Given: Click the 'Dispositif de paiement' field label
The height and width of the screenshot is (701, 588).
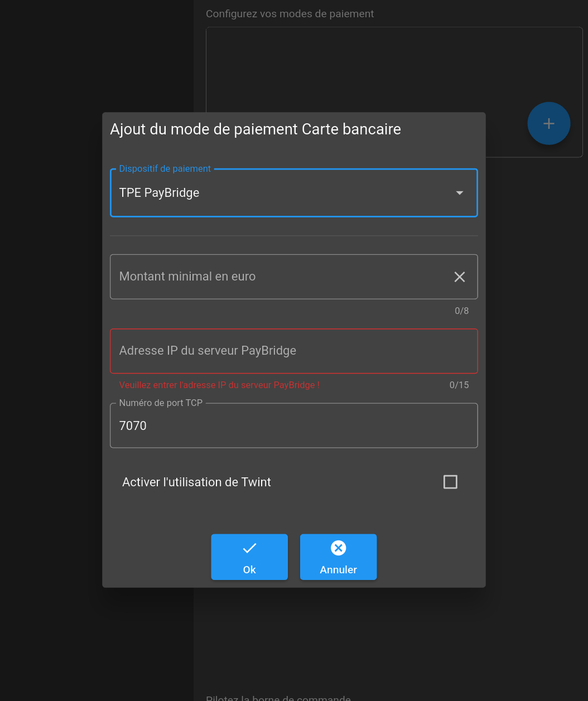Looking at the screenshot, I should 165,169.
